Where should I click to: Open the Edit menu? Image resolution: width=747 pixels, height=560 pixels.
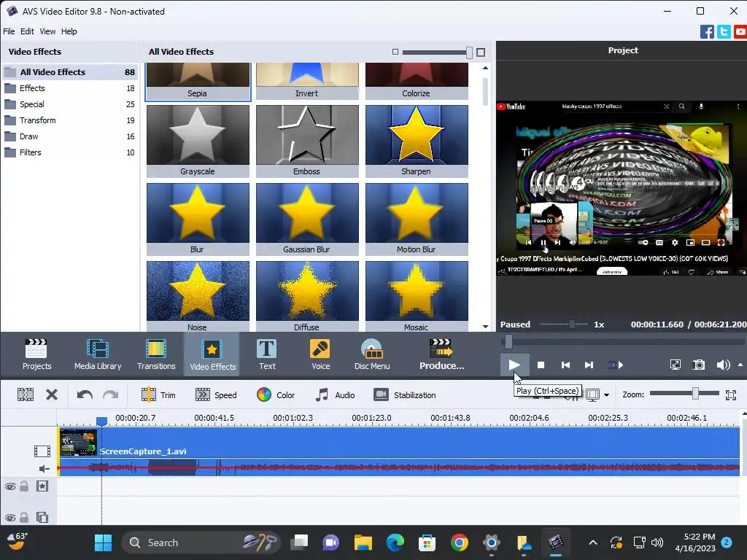point(27,31)
